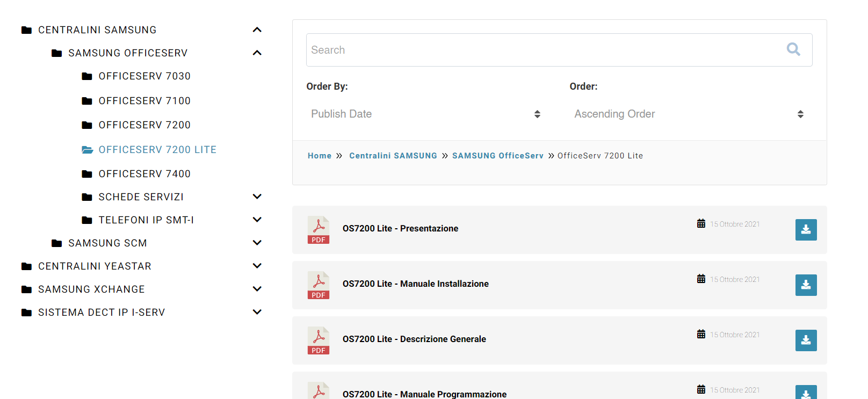Expand the Centralini Yeastar category
Image resolution: width=868 pixels, height=399 pixels.
click(x=257, y=266)
